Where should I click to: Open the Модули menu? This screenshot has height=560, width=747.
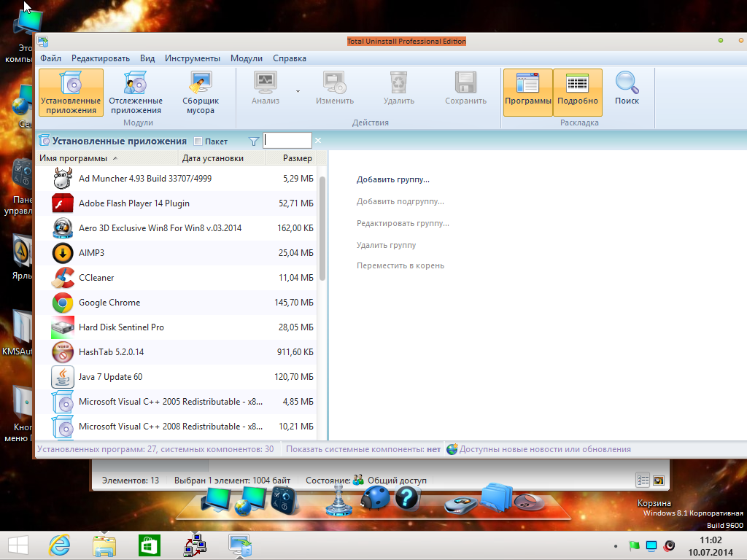click(247, 58)
